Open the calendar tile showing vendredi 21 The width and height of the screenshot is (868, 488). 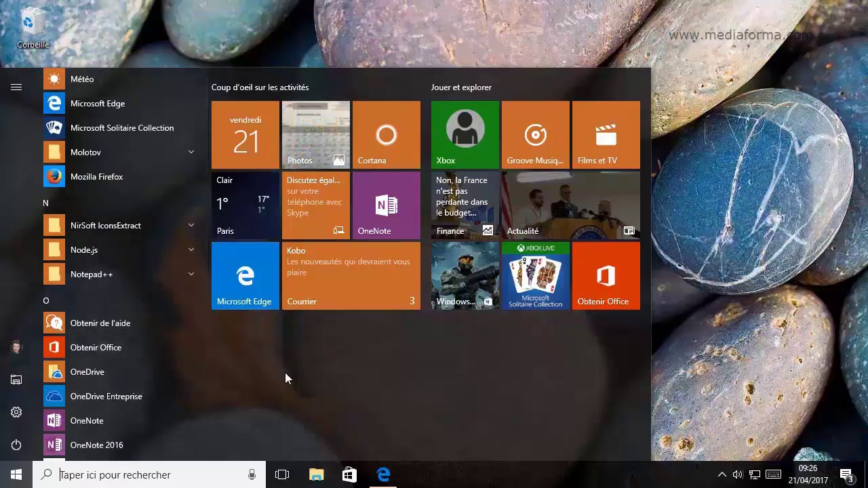[x=245, y=135]
